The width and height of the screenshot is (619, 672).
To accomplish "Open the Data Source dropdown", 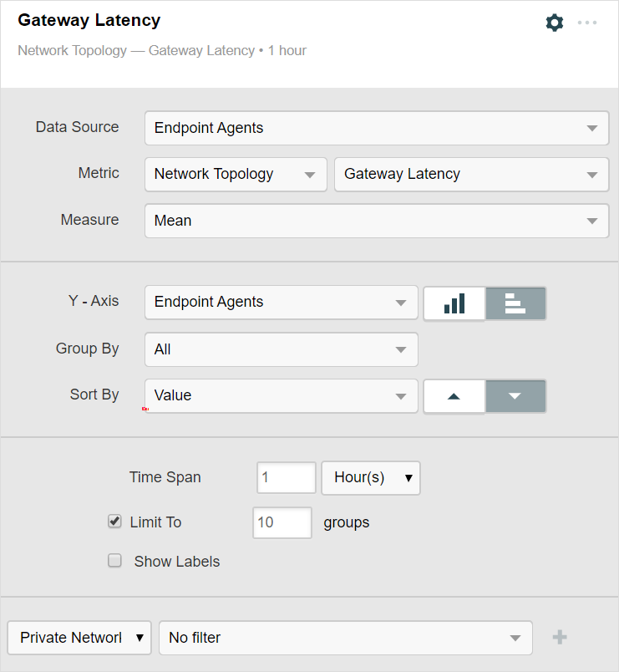I will tap(376, 128).
